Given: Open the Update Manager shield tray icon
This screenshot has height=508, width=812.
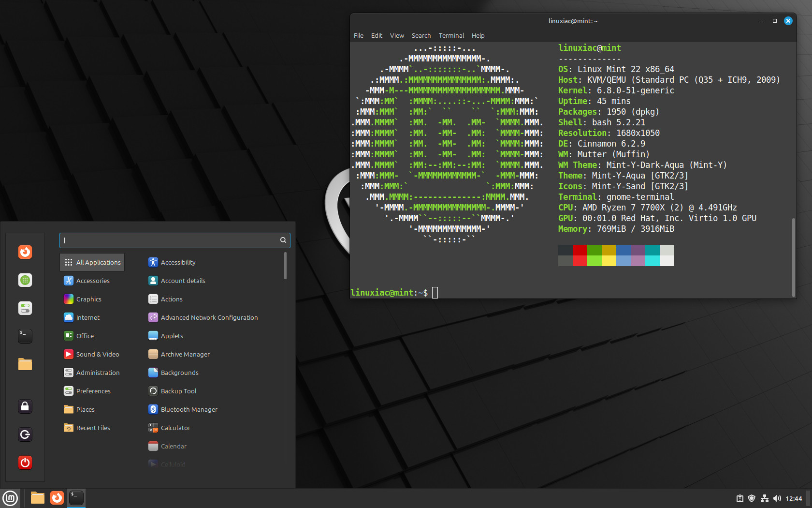Looking at the screenshot, I should pyautogui.click(x=752, y=498).
